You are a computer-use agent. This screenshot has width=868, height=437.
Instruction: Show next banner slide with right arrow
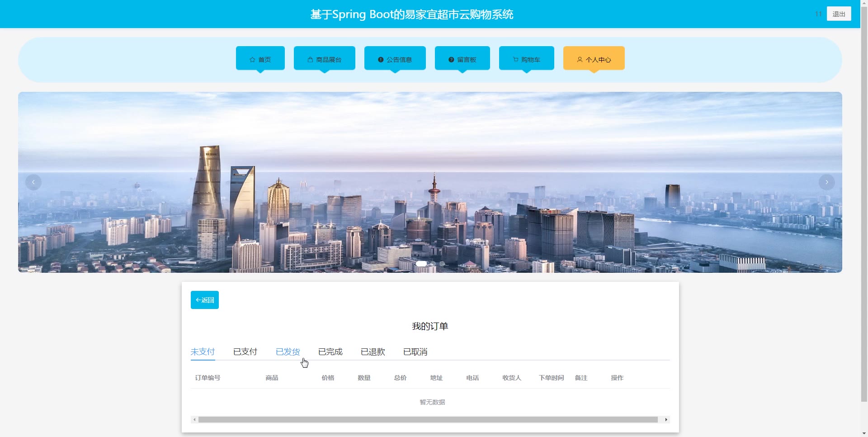click(x=827, y=182)
